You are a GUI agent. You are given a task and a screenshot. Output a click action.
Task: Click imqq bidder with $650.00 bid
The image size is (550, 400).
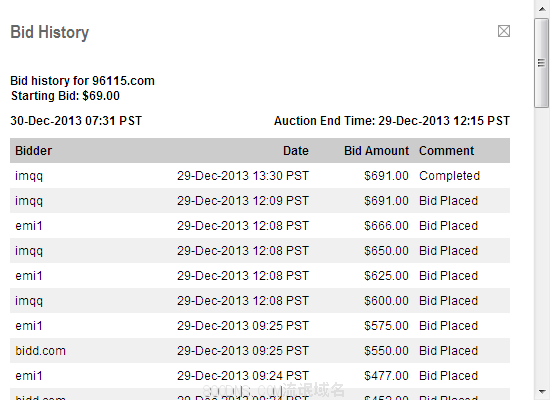tap(29, 251)
